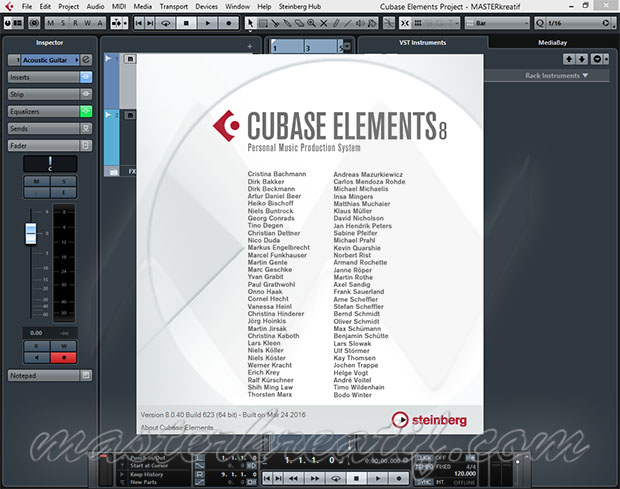Click the 120.000 tempo value
The width and height of the screenshot is (620, 489).
point(465,474)
